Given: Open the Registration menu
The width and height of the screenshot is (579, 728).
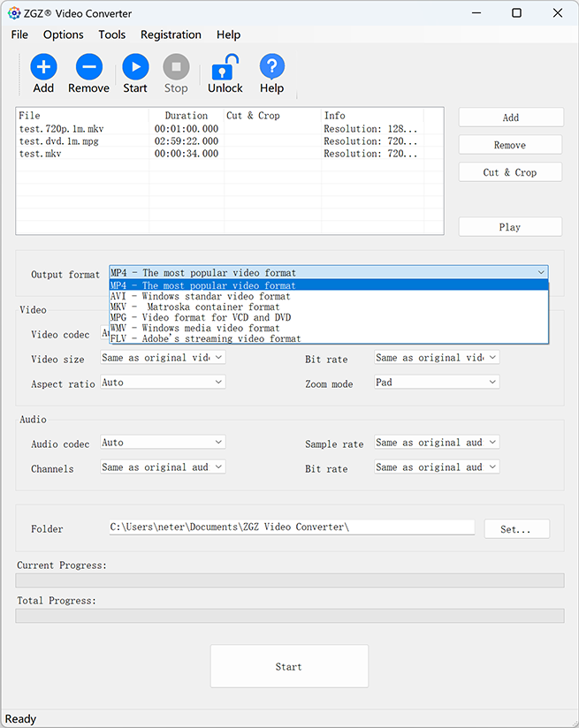Looking at the screenshot, I should tap(171, 34).
